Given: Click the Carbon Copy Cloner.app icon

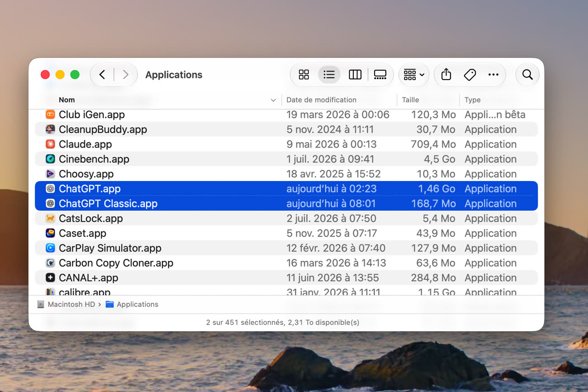Looking at the screenshot, I should 50,263.
